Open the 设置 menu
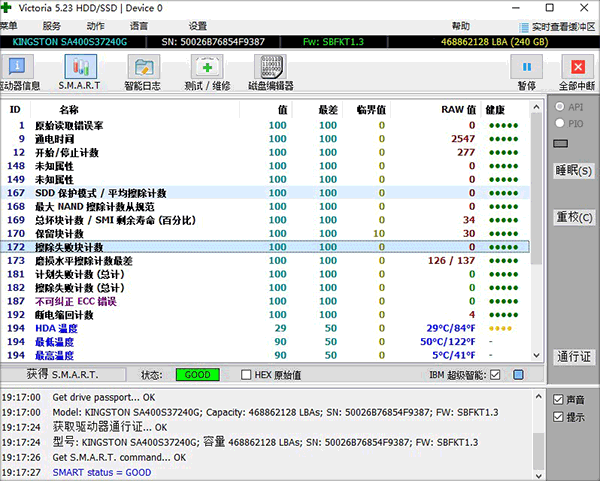 [x=197, y=26]
